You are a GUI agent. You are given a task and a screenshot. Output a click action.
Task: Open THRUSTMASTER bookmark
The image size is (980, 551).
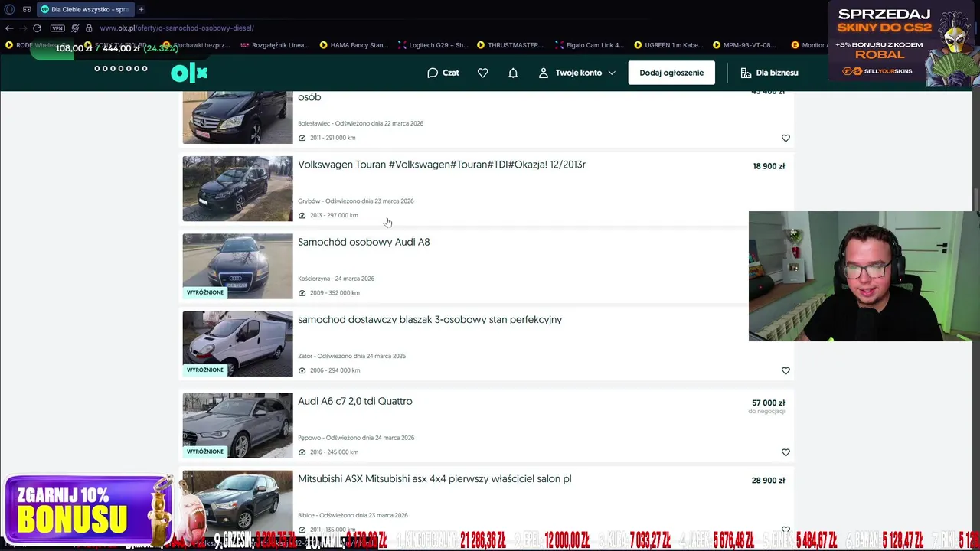(x=510, y=45)
